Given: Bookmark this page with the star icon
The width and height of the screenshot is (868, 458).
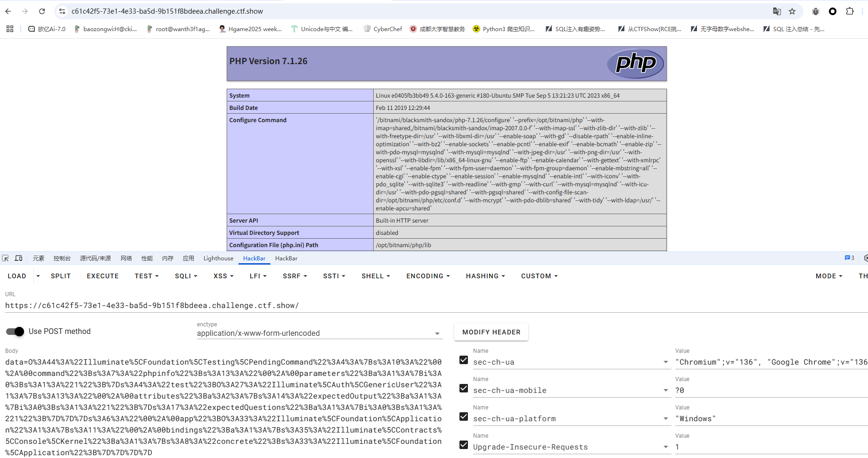Looking at the screenshot, I should click(792, 11).
